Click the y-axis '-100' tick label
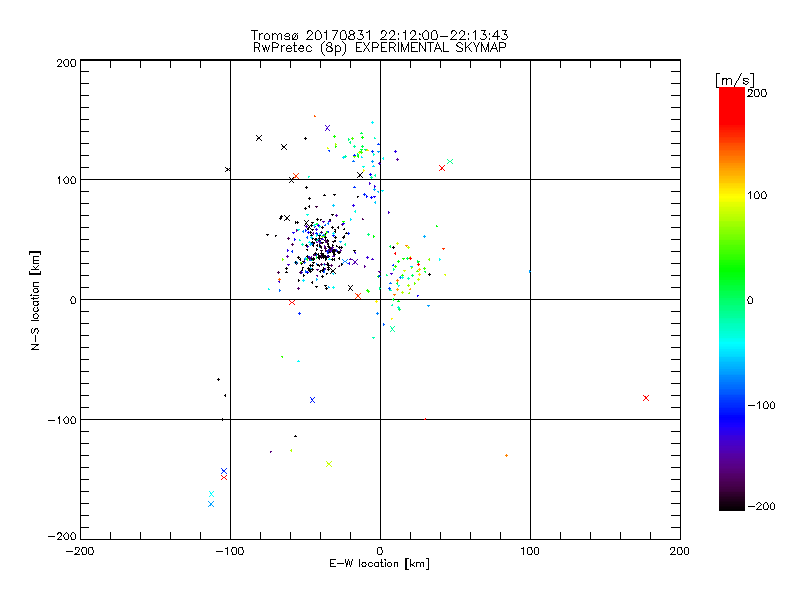The image size is (800, 600). click(62, 420)
